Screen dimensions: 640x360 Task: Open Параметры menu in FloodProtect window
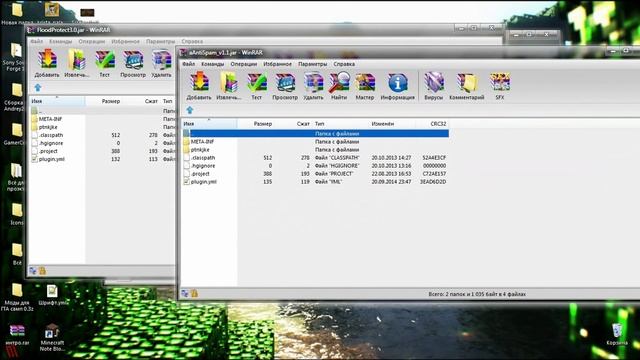pos(161,42)
